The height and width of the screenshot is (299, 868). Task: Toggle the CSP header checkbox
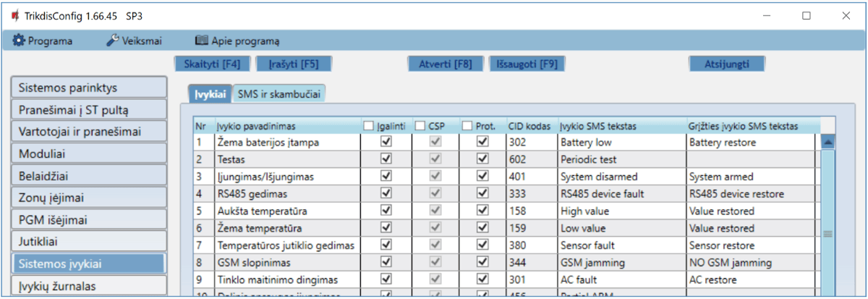pyautogui.click(x=420, y=126)
